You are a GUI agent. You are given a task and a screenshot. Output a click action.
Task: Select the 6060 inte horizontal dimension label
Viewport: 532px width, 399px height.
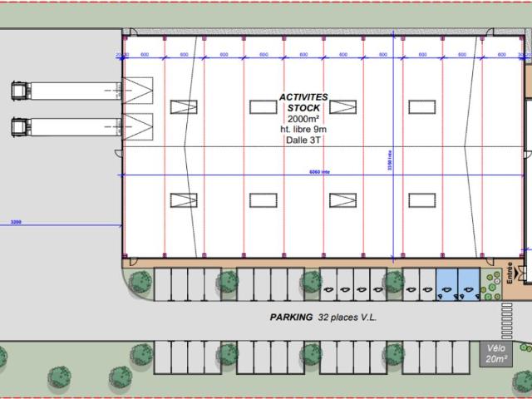coord(319,172)
